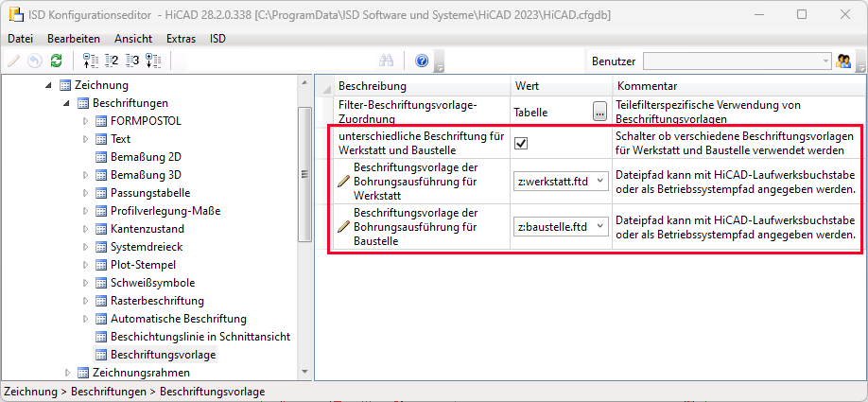This screenshot has height=402, width=868.
Task: Open z:werkstatt.ftd dropdown
Action: (x=599, y=181)
